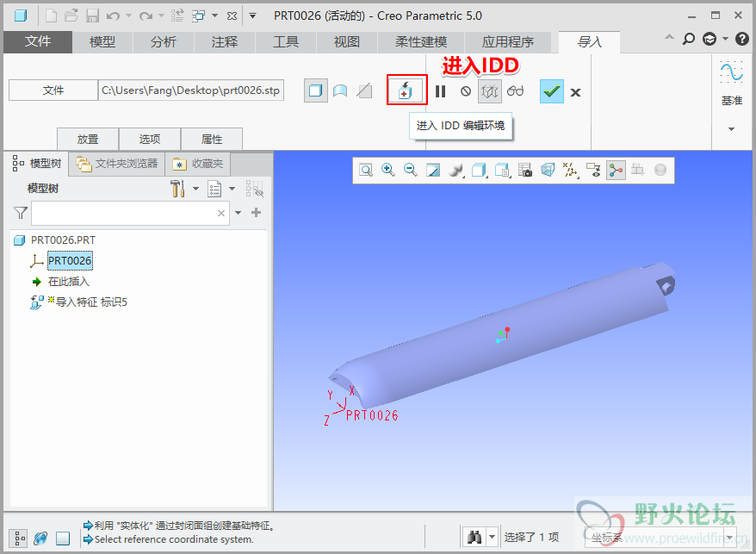Select the surface import type icon
This screenshot has width=756, height=554.
[x=340, y=90]
